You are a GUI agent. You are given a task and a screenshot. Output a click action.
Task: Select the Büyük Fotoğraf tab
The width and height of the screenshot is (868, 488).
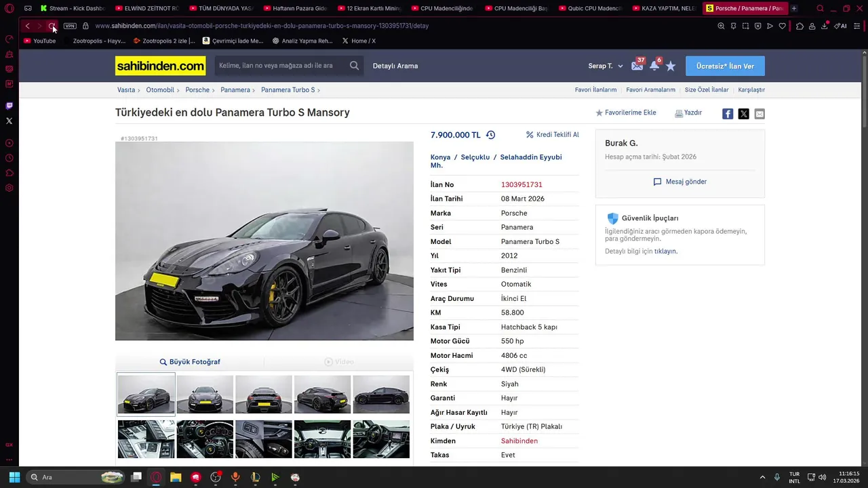click(190, 362)
